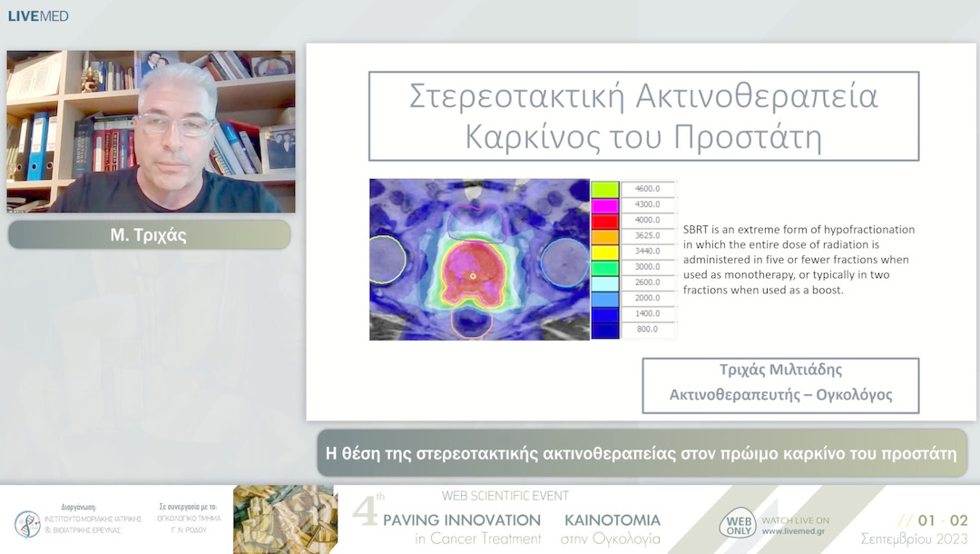Click the painting artwork thumbnail in footer
The width and height of the screenshot is (980, 554).
tap(286, 519)
